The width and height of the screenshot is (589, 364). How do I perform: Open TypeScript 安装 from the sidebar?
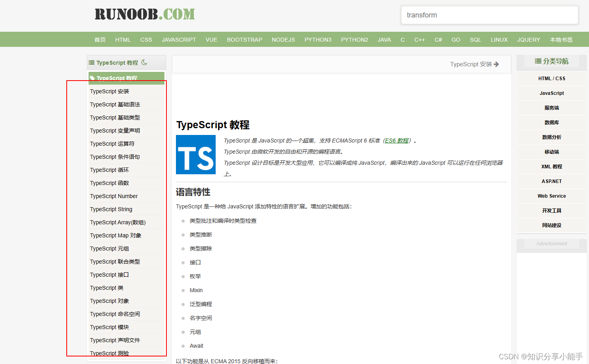(x=110, y=91)
